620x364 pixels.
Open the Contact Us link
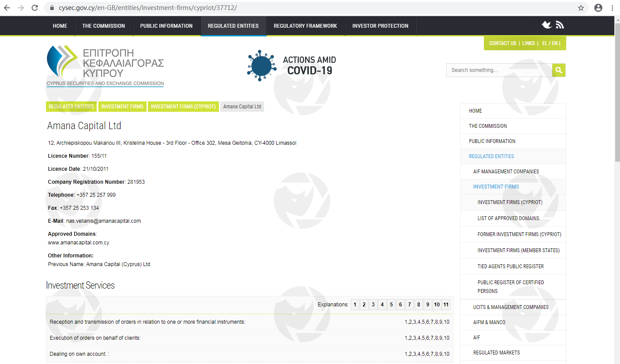tap(503, 43)
